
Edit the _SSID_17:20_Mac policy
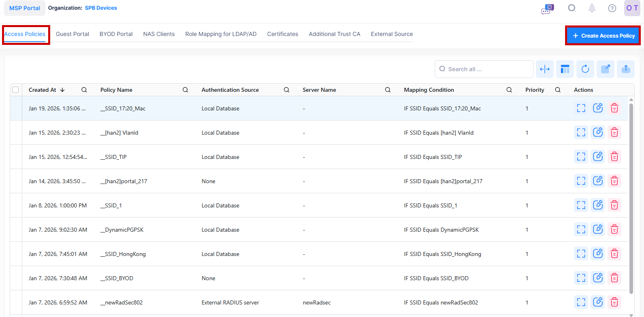pyautogui.click(x=598, y=108)
